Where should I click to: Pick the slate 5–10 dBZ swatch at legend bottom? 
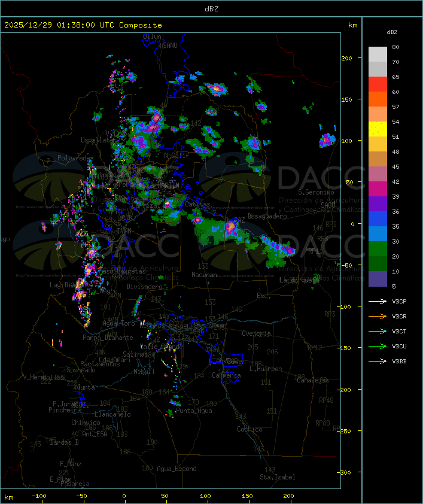coord(378,279)
